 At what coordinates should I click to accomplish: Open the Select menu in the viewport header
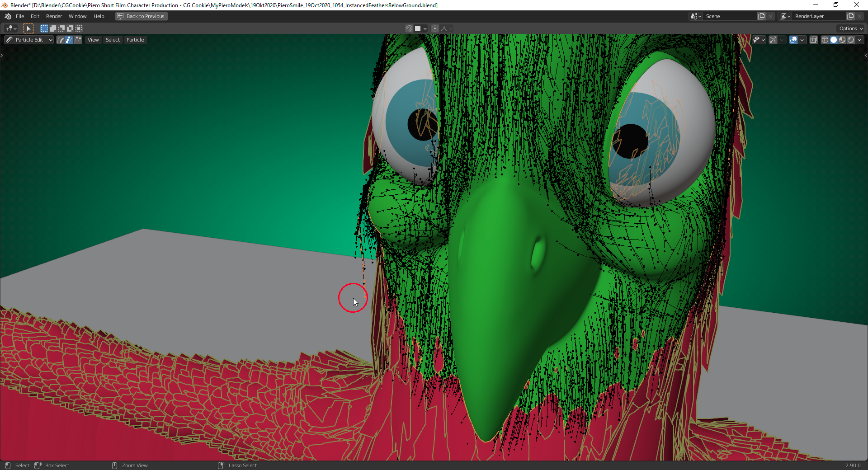[x=113, y=40]
